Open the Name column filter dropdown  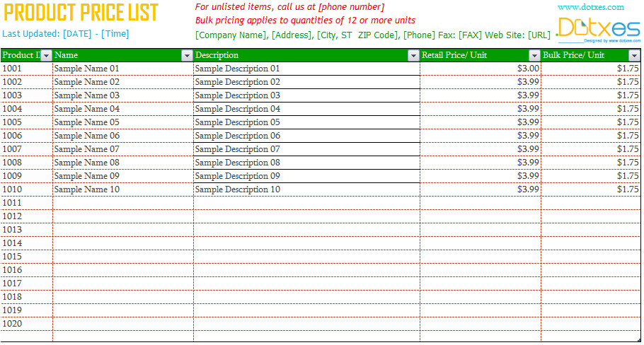[x=187, y=55]
